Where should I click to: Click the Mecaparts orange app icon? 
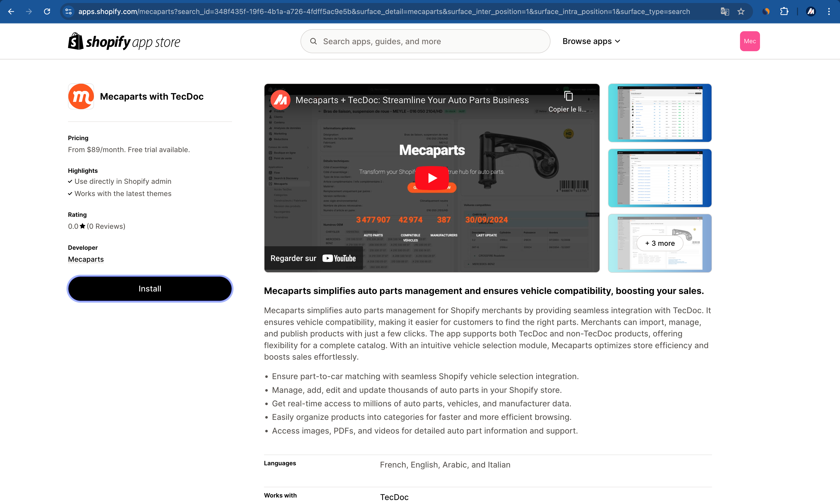81,96
